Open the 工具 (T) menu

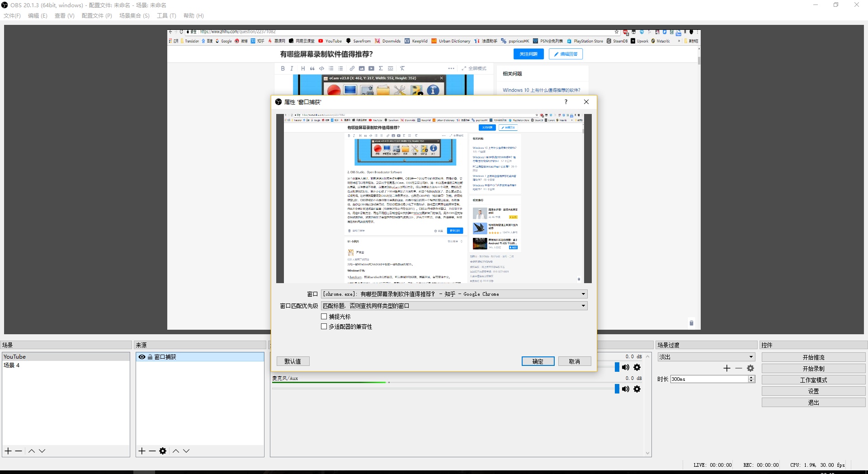click(x=166, y=16)
